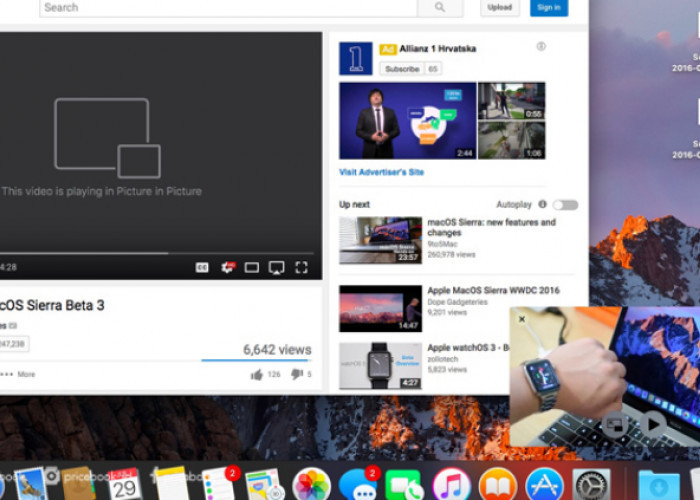The width and height of the screenshot is (700, 500).
Task: Click the Allianz 1 channel logo
Action: tap(355, 58)
